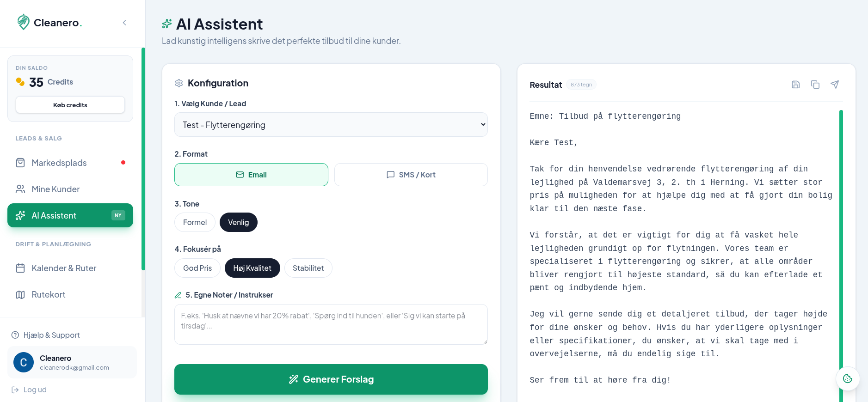Viewport: 868px width, 402px height.
Task: Go to Kalender & Ruter
Action: 64,268
